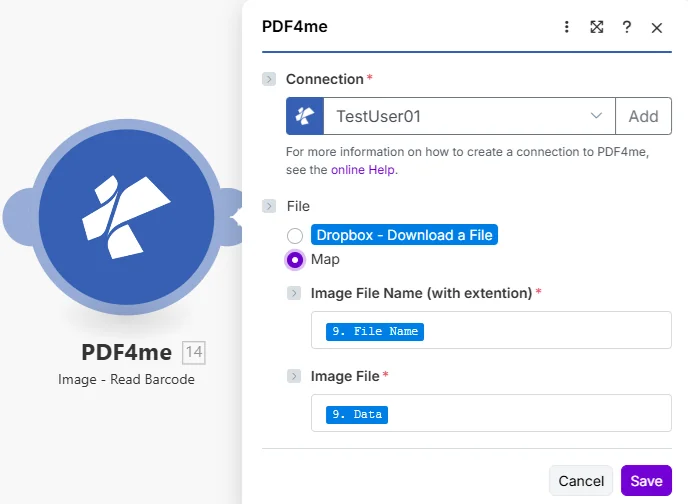The image size is (688, 504).
Task: Expand the File section chevron
Action: (269, 206)
